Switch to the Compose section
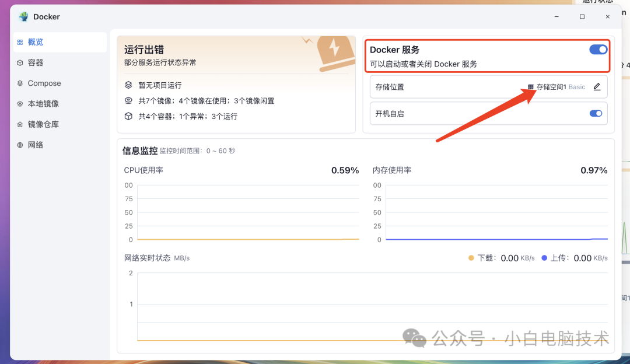This screenshot has width=630, height=364. [60, 83]
